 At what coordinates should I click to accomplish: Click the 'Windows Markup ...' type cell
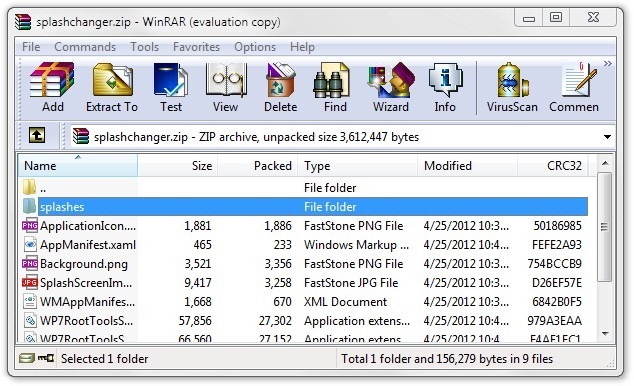356,245
